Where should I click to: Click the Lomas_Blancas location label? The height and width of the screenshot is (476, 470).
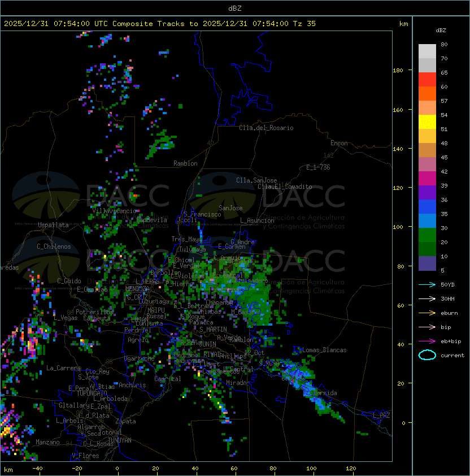pyautogui.click(x=324, y=350)
